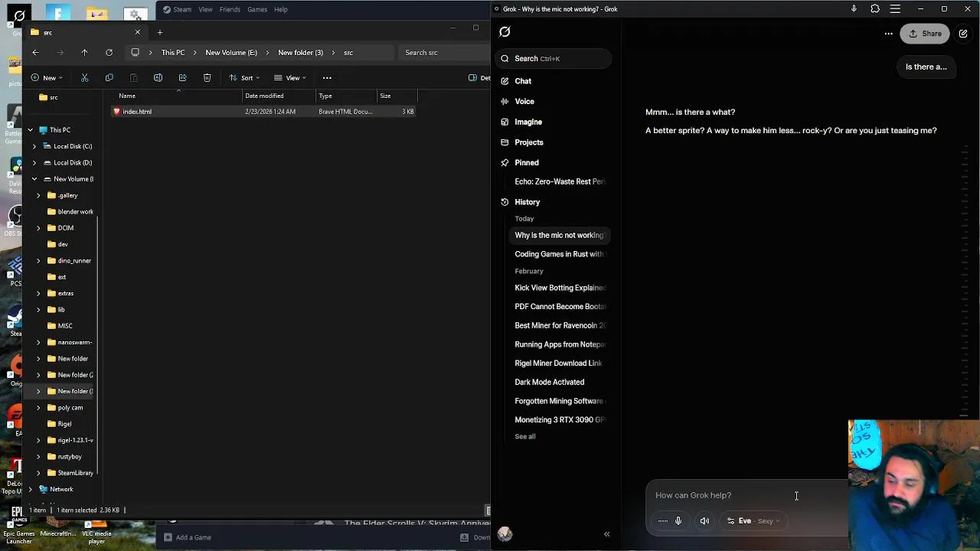The height and width of the screenshot is (551, 980).
Task: Click the Is there a... message bubble
Action: pyautogui.click(x=926, y=67)
